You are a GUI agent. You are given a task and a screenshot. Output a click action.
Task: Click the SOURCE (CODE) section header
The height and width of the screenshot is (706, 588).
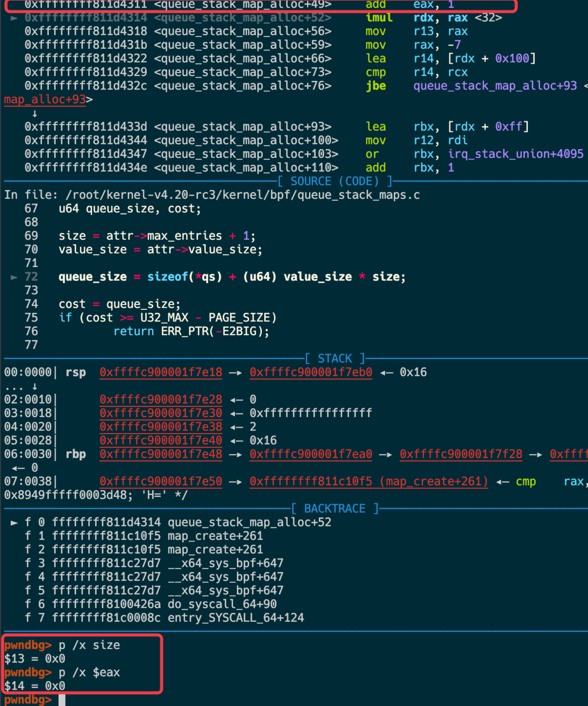[335, 181]
